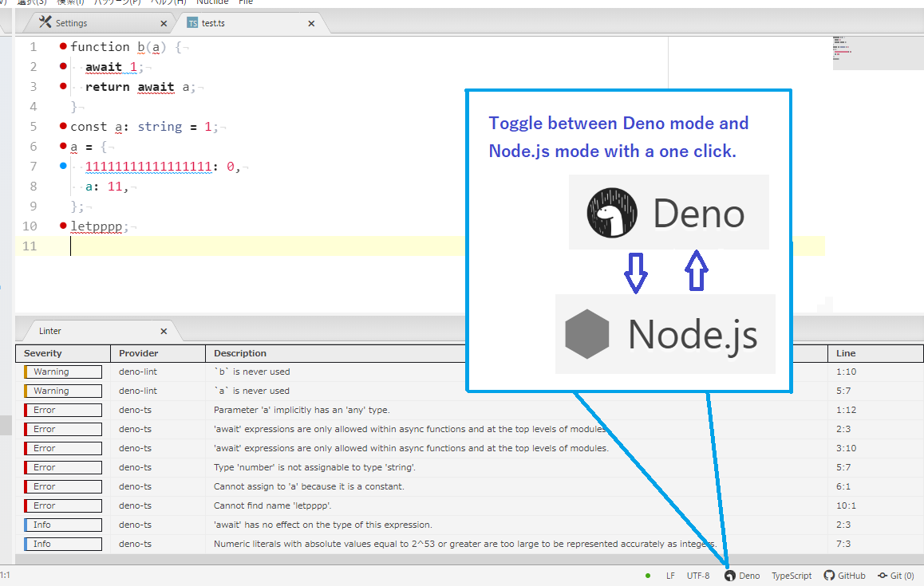Click red error marker on line 5
Screen dimensions: 924x586
pyautogui.click(x=63, y=125)
